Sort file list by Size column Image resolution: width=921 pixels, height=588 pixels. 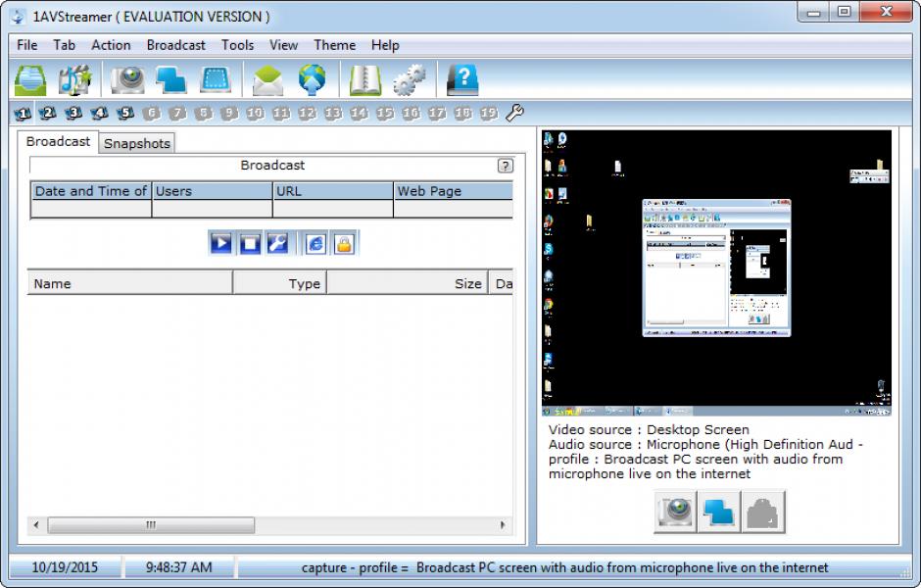coord(408,283)
